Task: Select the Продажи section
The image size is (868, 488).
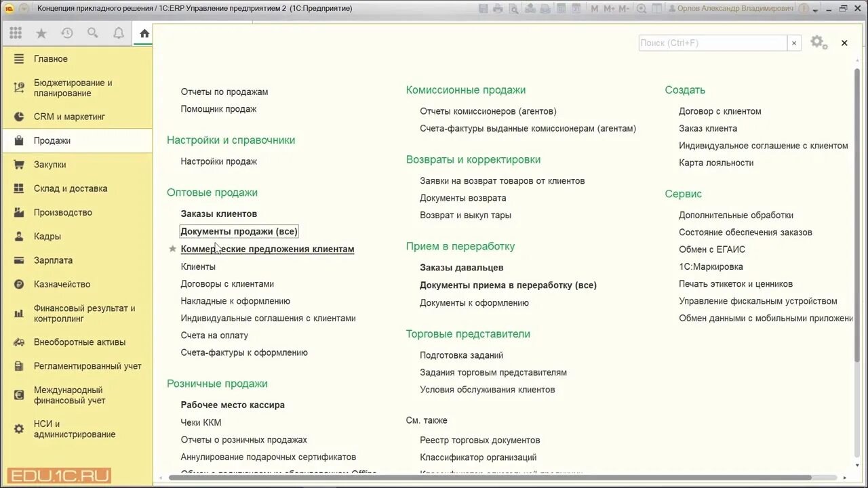Action: pos(76,140)
